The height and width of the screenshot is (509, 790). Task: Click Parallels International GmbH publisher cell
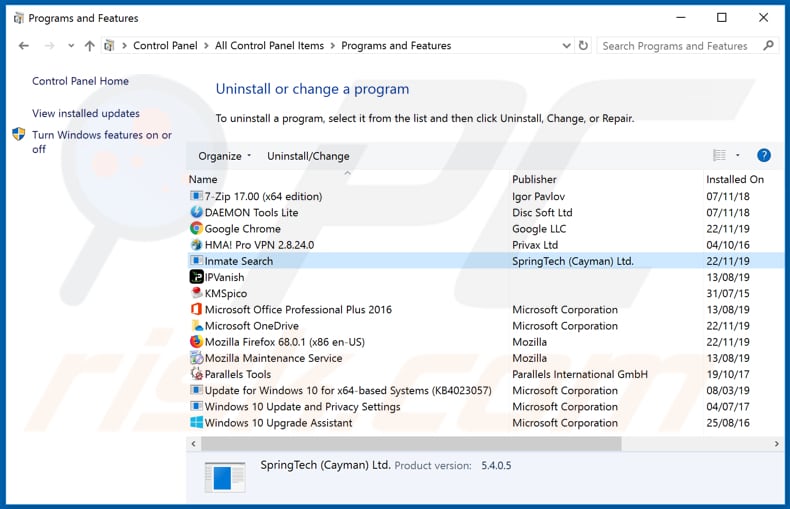click(580, 374)
